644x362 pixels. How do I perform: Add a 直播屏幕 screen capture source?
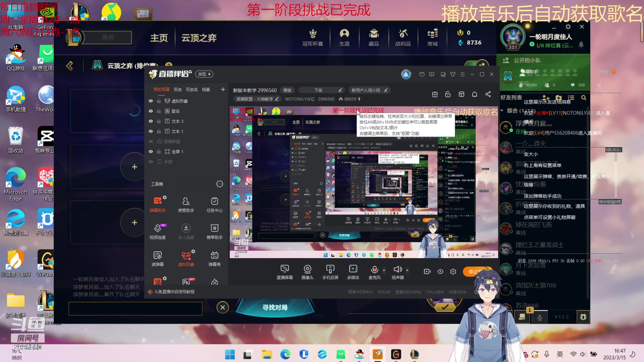click(x=284, y=272)
